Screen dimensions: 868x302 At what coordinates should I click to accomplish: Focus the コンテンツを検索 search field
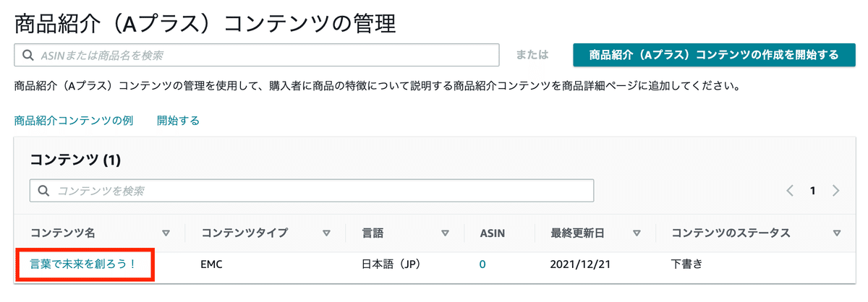pyautogui.click(x=312, y=191)
